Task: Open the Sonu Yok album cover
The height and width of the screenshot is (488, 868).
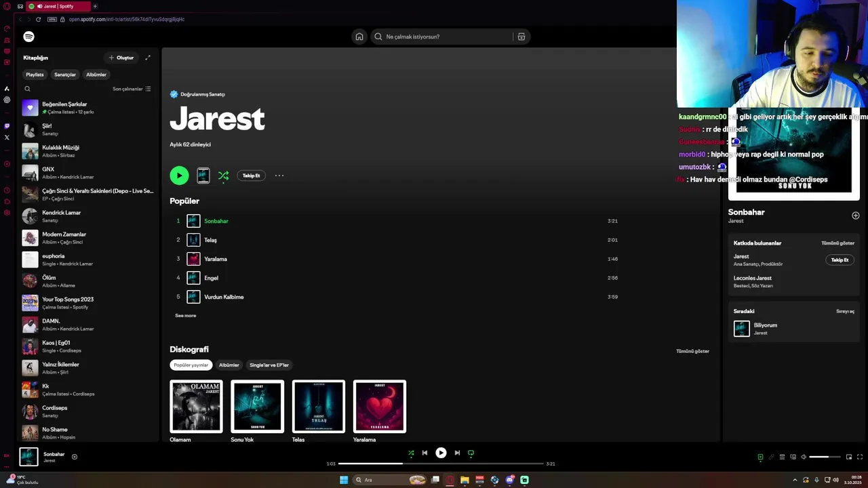Action: coord(257,407)
